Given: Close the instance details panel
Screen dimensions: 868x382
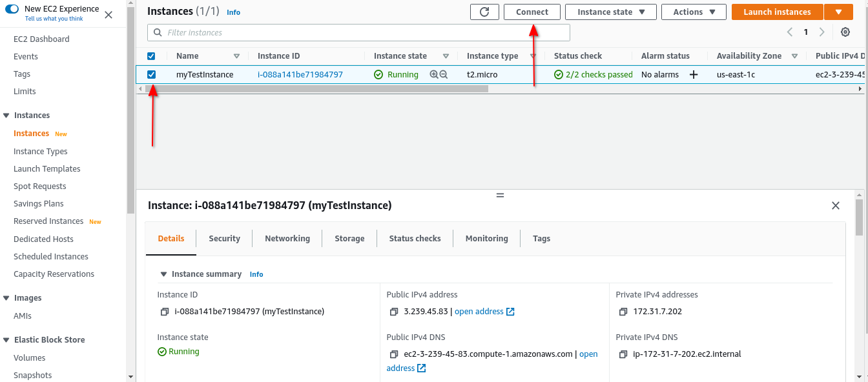Looking at the screenshot, I should tap(836, 206).
